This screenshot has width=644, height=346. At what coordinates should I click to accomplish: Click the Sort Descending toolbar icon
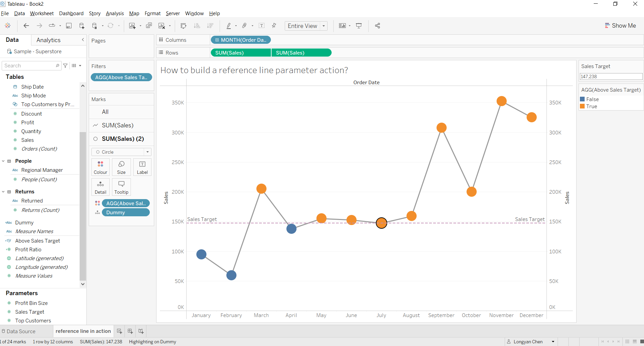click(x=210, y=26)
